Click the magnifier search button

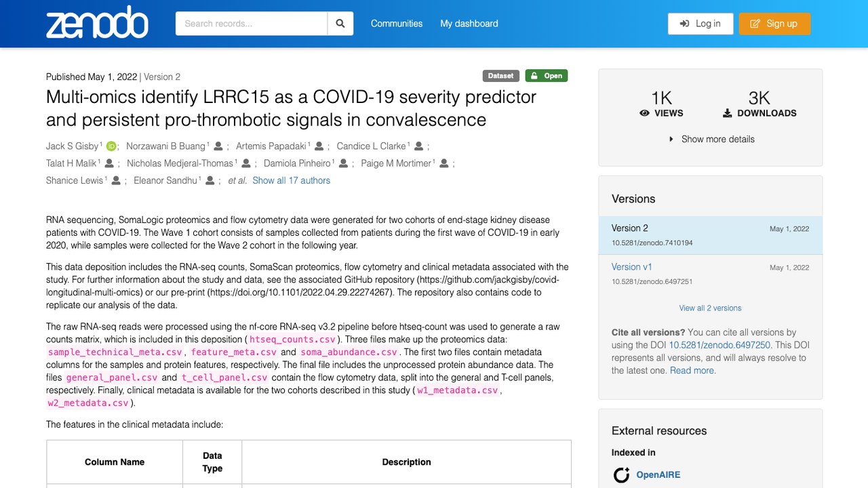point(340,24)
